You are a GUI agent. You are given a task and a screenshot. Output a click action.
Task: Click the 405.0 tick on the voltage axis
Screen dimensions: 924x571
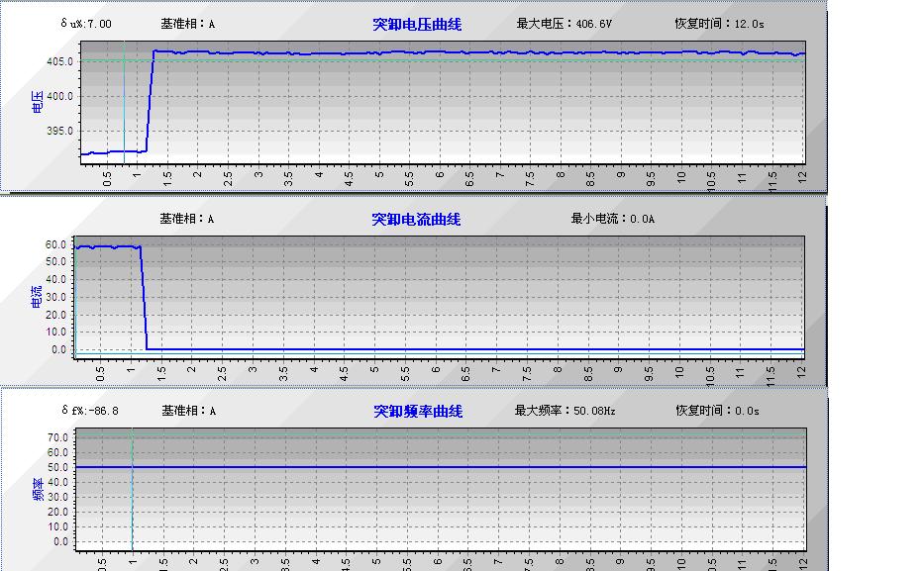point(58,61)
